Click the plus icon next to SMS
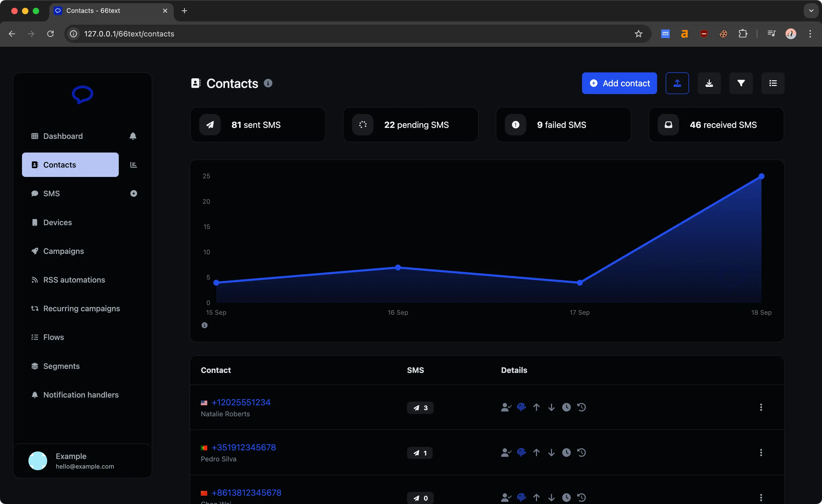 tap(134, 194)
